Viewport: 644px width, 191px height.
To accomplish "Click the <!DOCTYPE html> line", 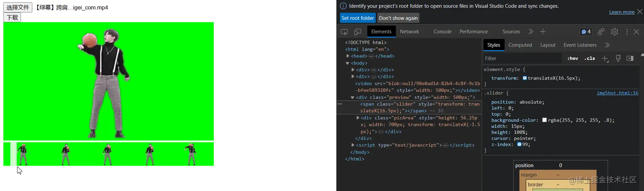I will coord(366,43).
